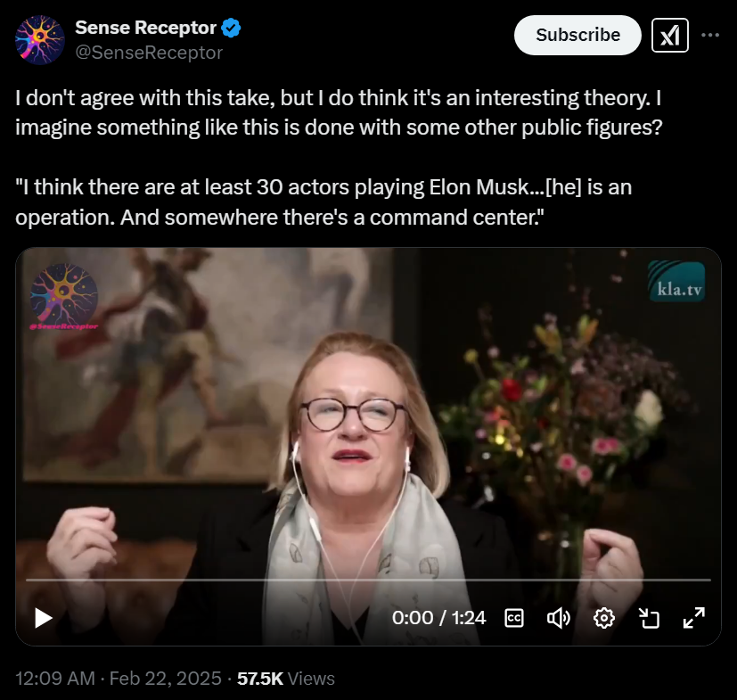737x700 pixels.
Task: Open the video in picture-in-picture
Action: (x=649, y=618)
